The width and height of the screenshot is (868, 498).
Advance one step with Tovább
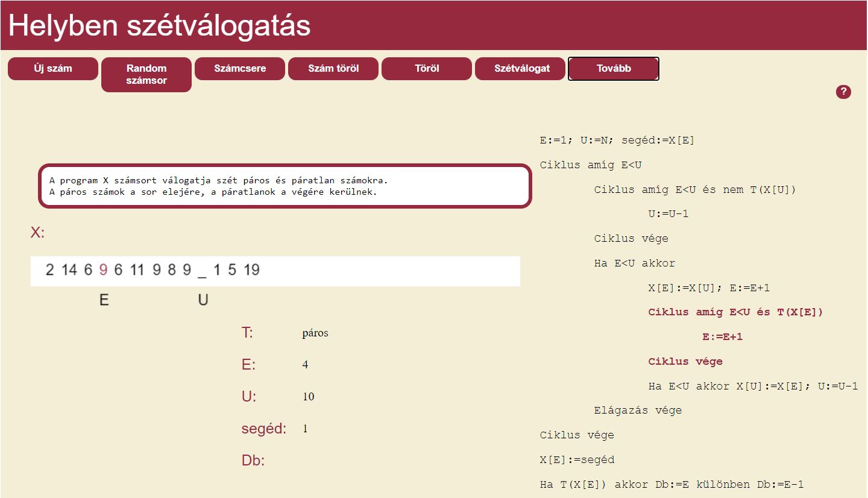pos(614,69)
